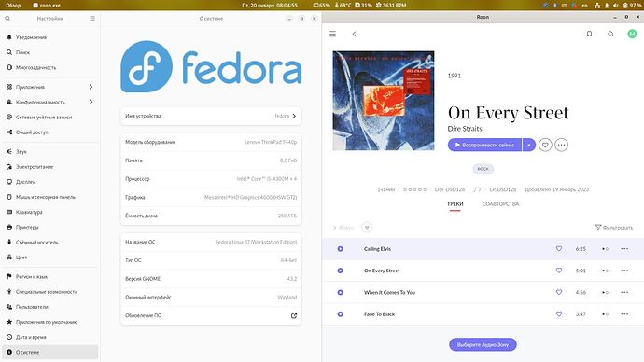The image size is (644, 362).
Task: Open more options for Fade To Black
Action: (624, 314)
